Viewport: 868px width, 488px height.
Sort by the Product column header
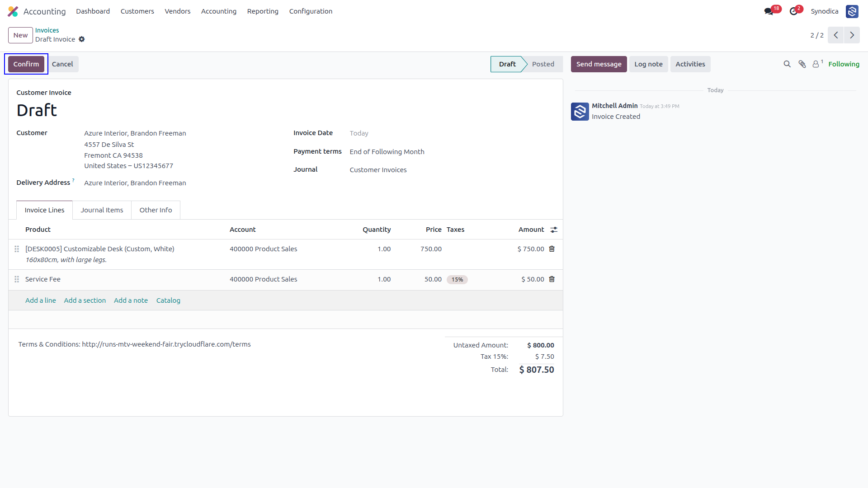click(38, 230)
